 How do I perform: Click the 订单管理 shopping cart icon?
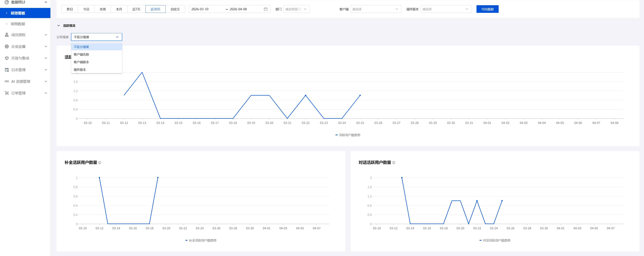point(7,93)
